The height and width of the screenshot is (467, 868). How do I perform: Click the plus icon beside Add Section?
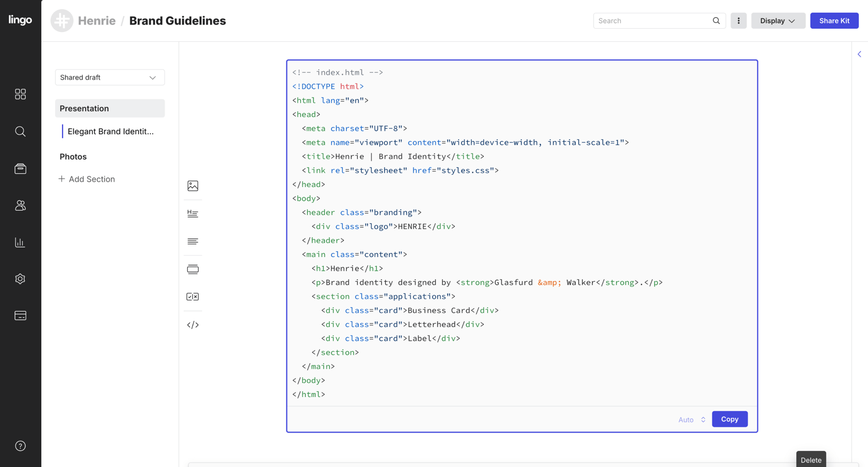pos(61,179)
